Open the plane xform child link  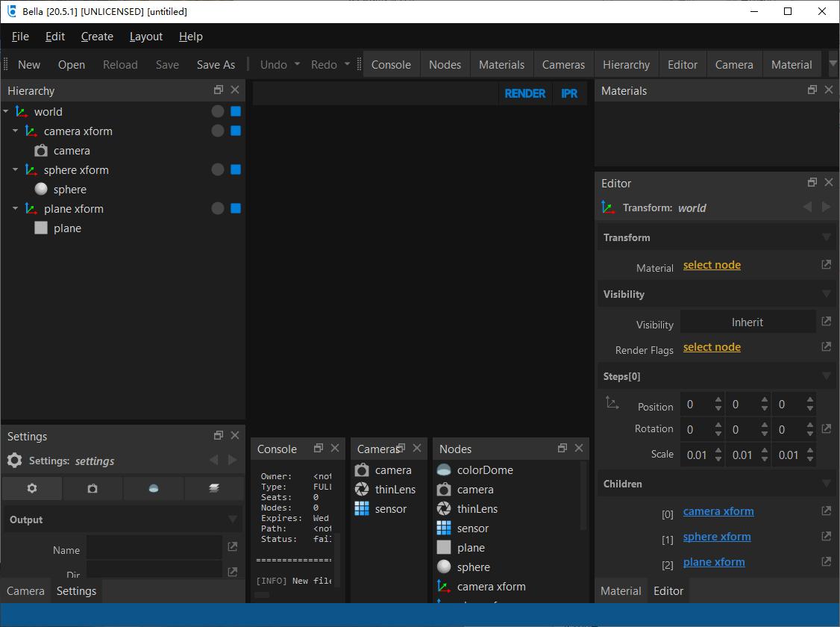714,561
